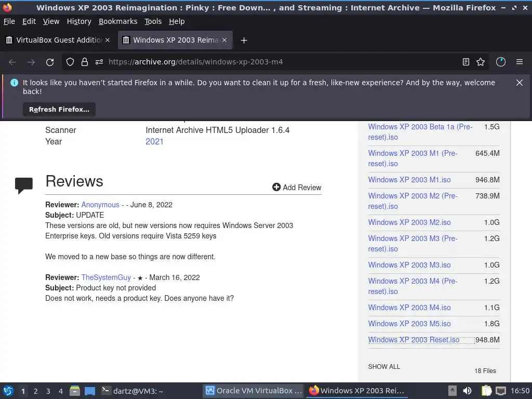Click the Reviews speech bubble icon
Viewport: 532px width, 399px height.
pos(24,185)
